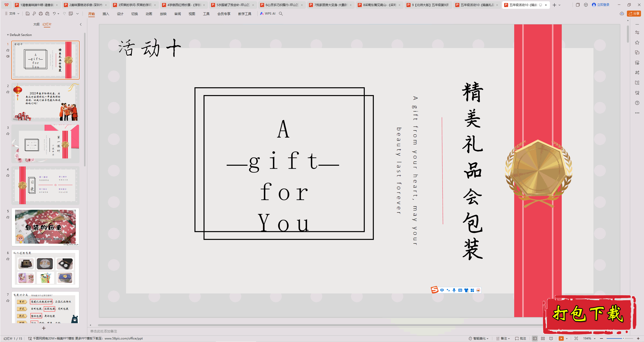Open the 审阅 ribbon tab
The width and height of the screenshot is (644, 342).
pos(178,14)
